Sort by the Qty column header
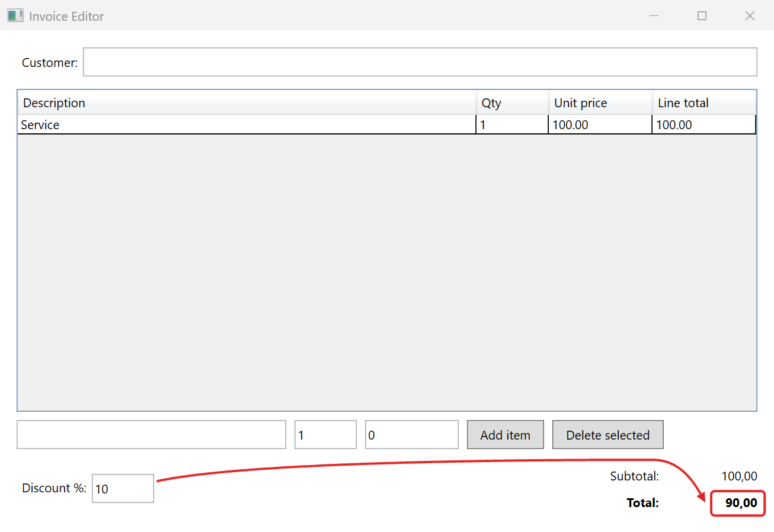774x532 pixels. coord(513,102)
